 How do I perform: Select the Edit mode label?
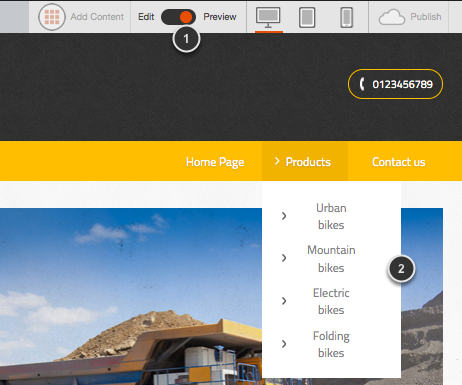pyautogui.click(x=146, y=17)
